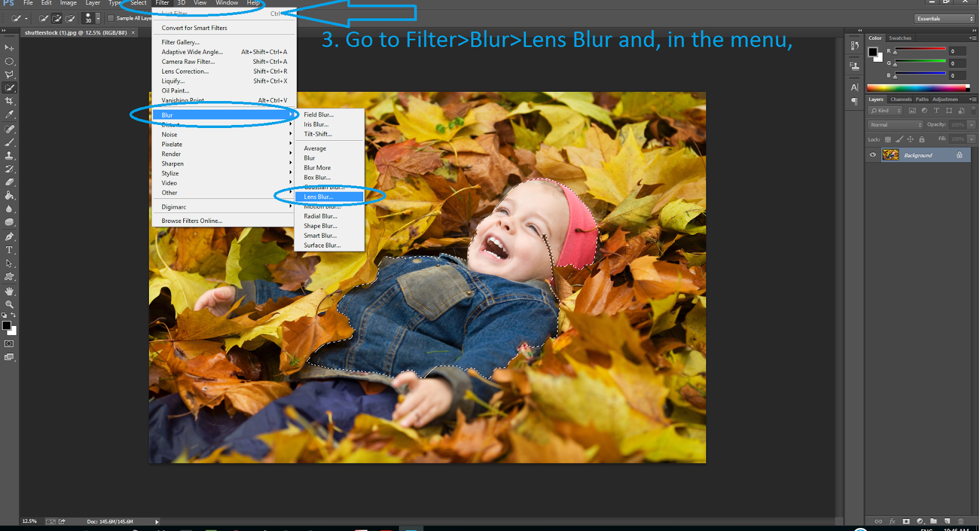This screenshot has height=531, width=980.
Task: Switch to the Swatches tab
Action: point(900,38)
